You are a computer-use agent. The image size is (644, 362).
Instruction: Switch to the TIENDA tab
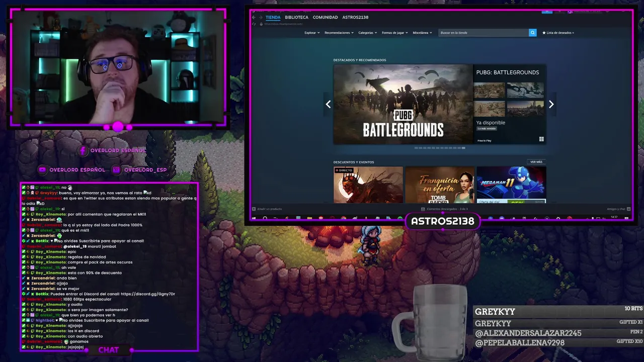[x=273, y=17]
